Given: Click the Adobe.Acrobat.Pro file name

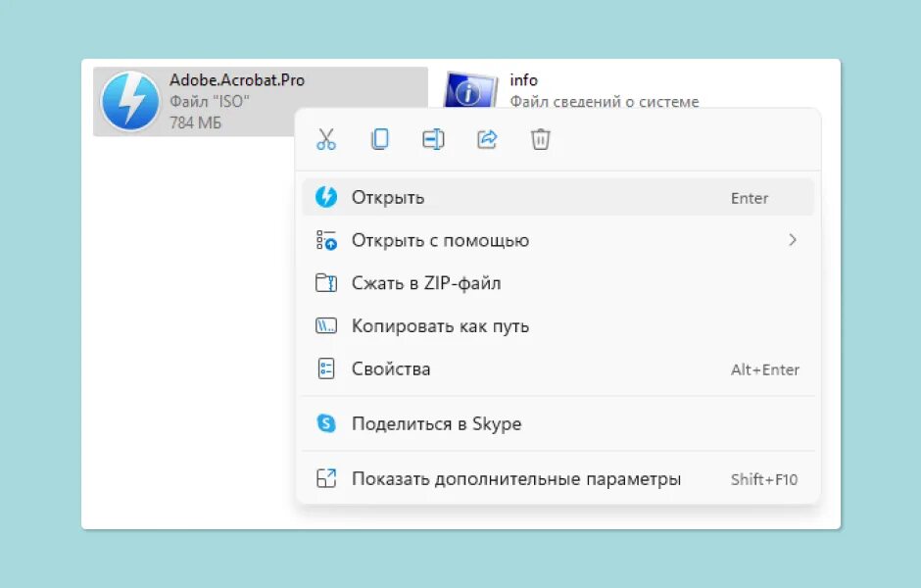Looking at the screenshot, I should pyautogui.click(x=237, y=80).
